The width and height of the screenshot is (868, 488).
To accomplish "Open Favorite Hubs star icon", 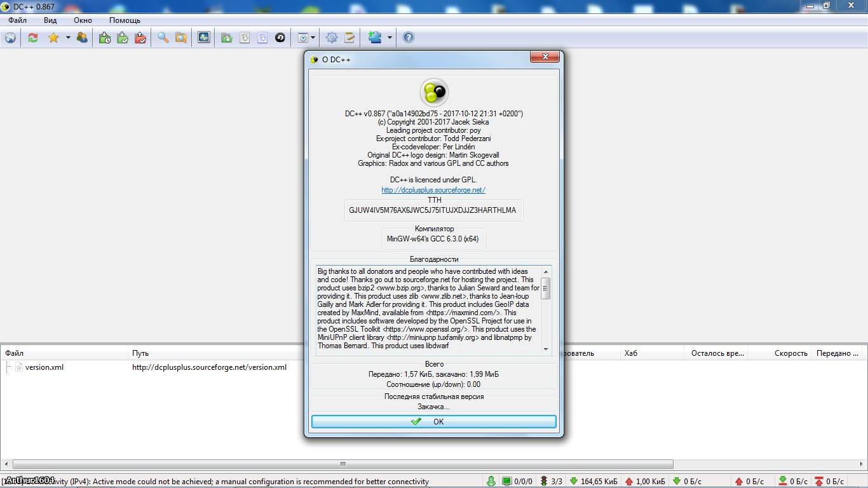I will pos(53,38).
